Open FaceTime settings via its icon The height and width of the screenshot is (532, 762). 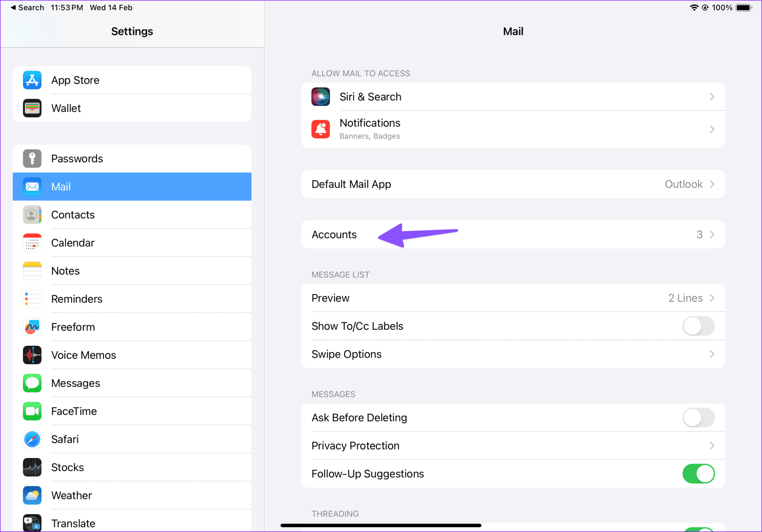click(x=32, y=411)
